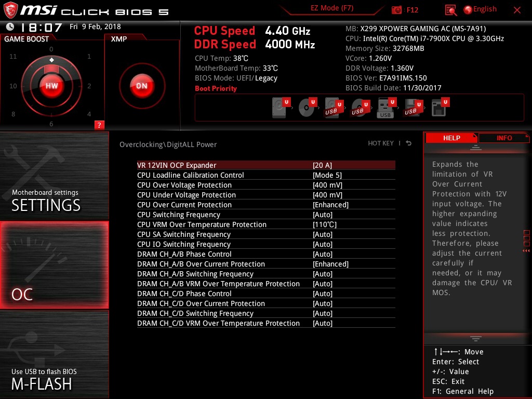
Task: Set Game Boost dial to stage 1
Action: (89, 56)
